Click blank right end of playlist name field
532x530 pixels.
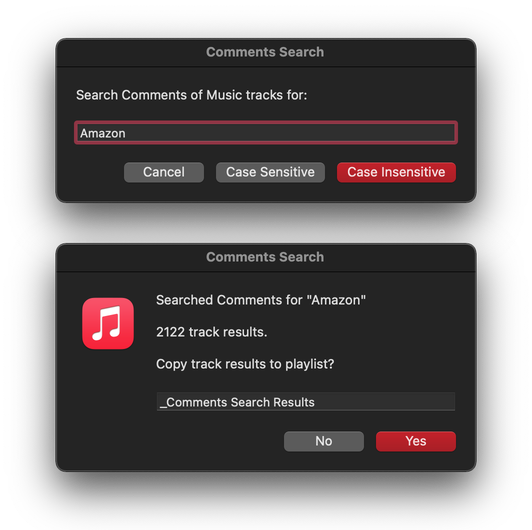pyautogui.click(x=407, y=402)
